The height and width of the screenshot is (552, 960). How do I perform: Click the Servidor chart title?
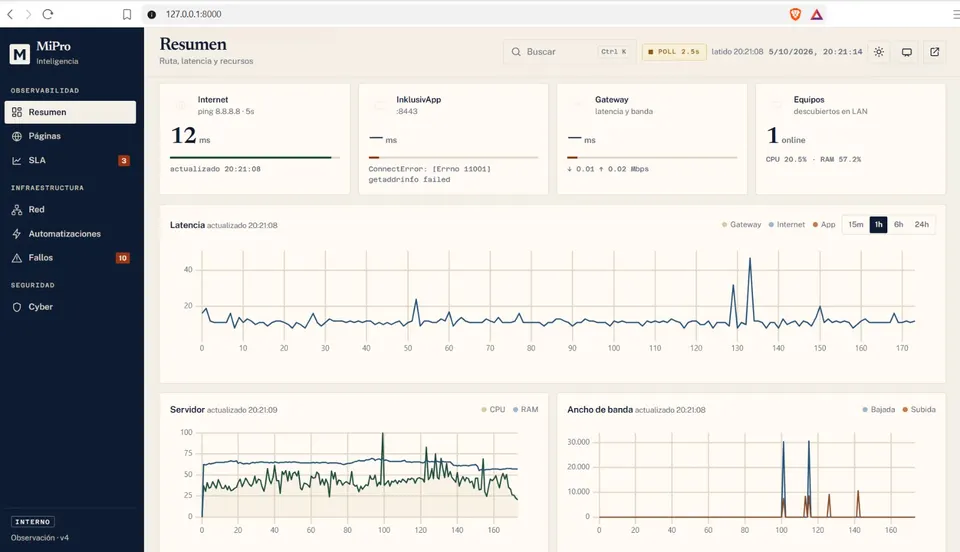coord(187,409)
